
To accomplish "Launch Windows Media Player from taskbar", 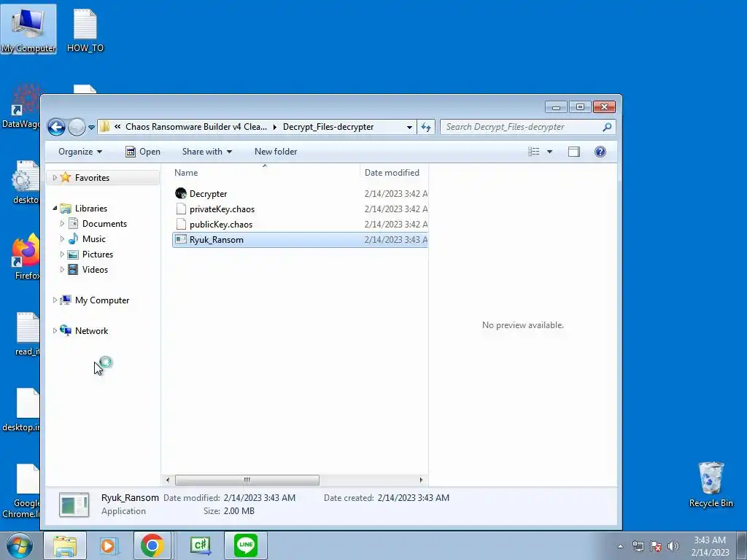I will coord(109,545).
